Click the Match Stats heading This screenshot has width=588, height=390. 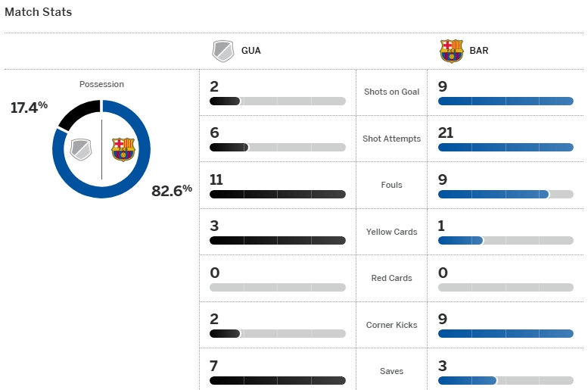[x=39, y=12]
